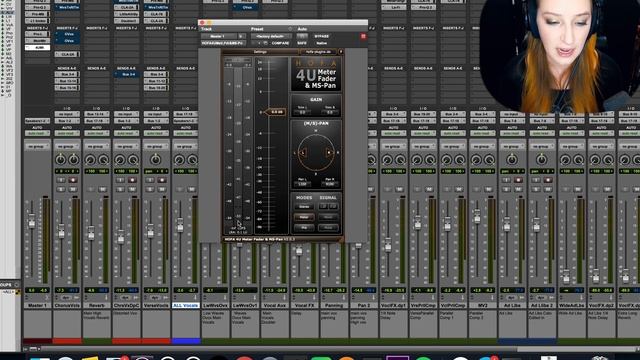
Task: Click left pan knob on ALL Vocals track
Action: 179,160
